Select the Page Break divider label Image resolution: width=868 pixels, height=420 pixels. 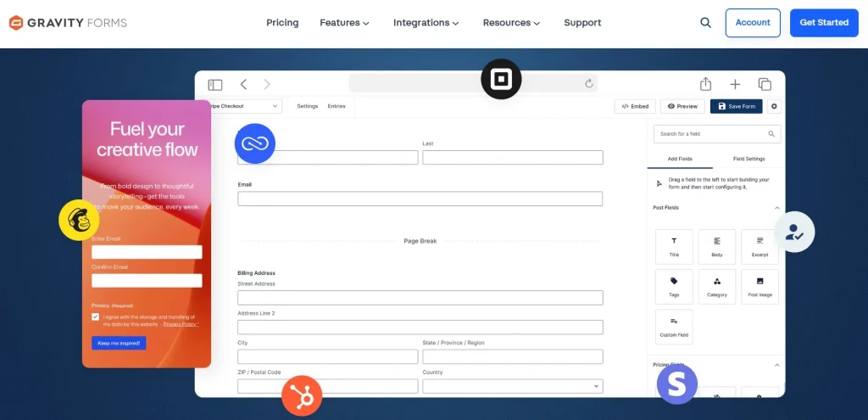tap(420, 241)
